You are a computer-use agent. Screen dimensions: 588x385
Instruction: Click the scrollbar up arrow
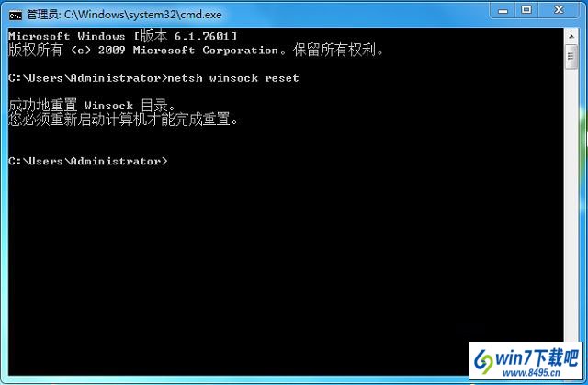coord(571,37)
